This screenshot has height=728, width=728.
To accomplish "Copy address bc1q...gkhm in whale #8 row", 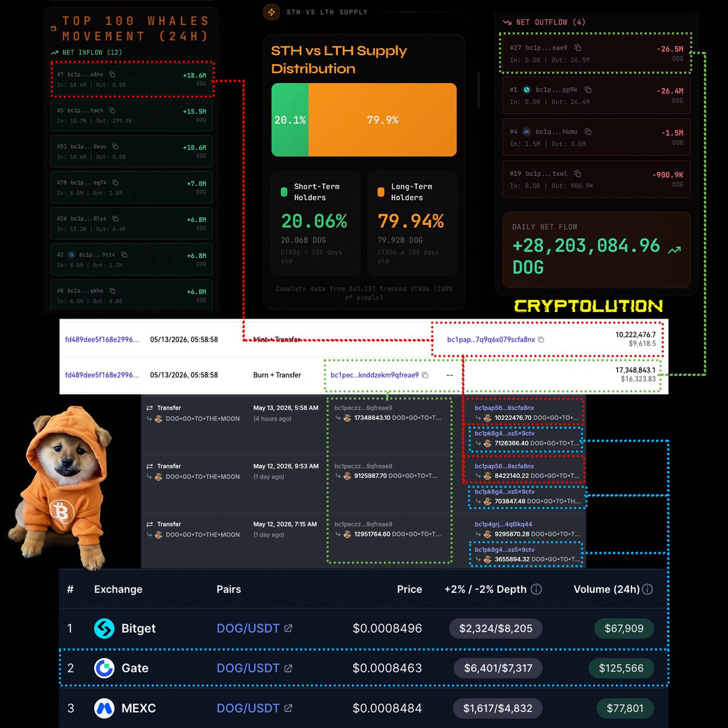I will 112,291.
